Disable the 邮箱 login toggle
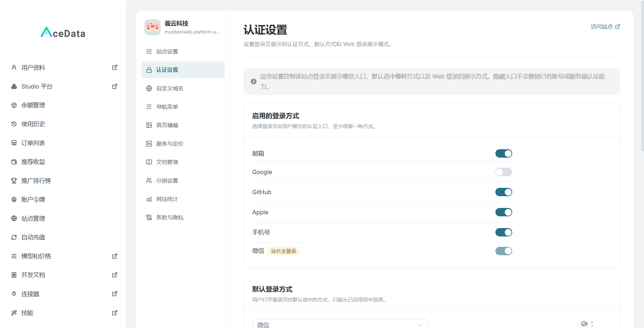Viewport: 644px width, 328px height. tap(503, 154)
